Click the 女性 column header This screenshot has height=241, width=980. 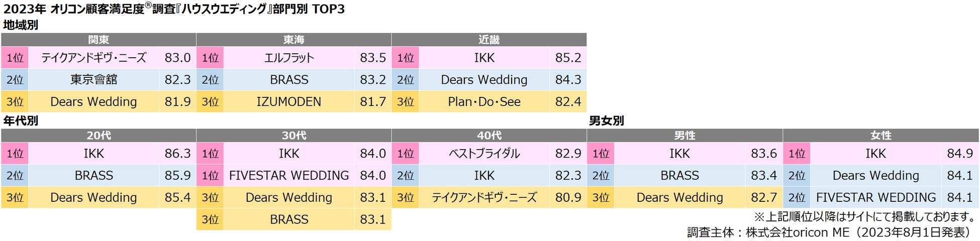(880, 136)
